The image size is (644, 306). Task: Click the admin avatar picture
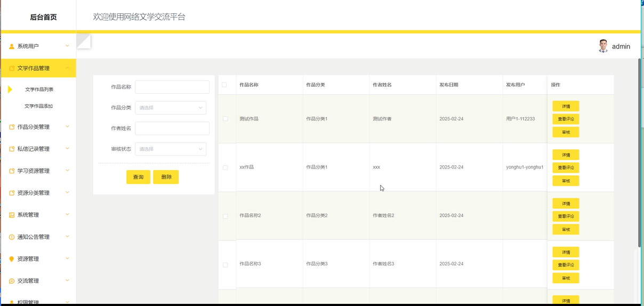(603, 46)
